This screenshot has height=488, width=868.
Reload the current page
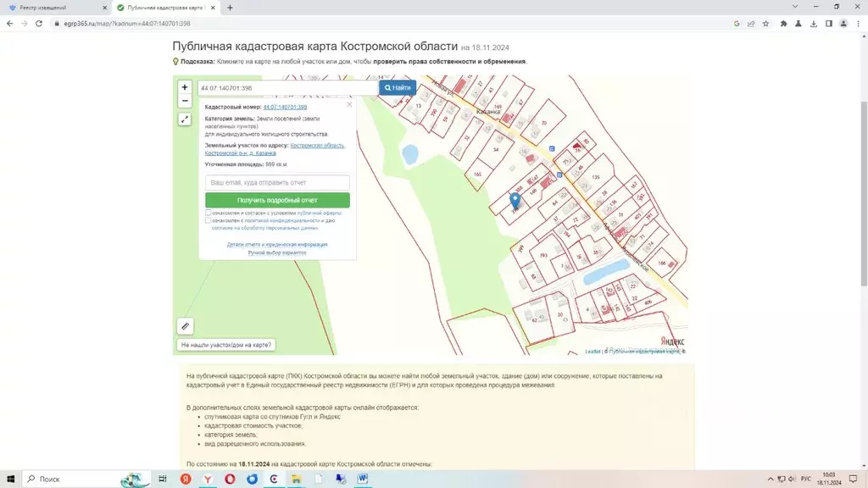point(39,24)
